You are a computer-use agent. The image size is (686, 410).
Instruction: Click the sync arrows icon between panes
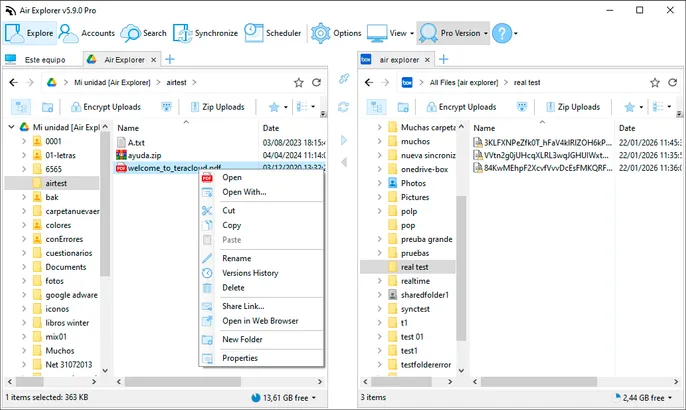[x=343, y=107]
